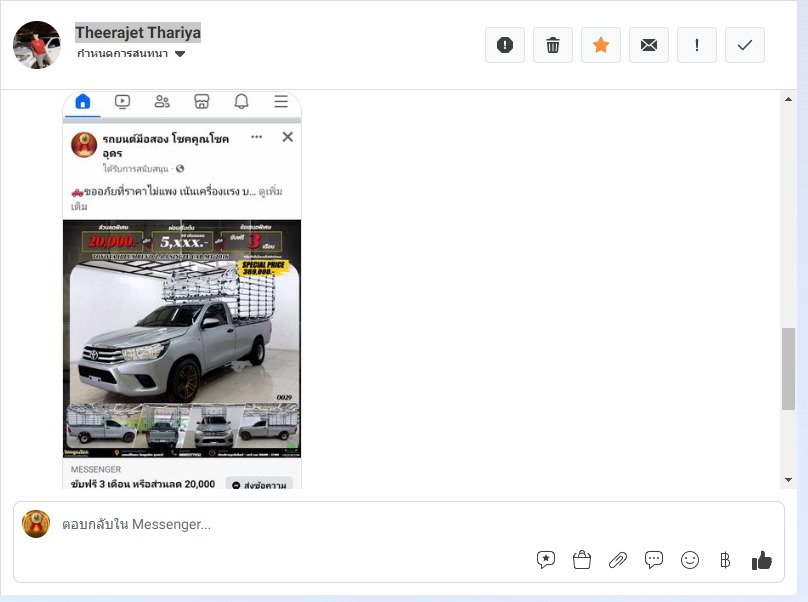The width and height of the screenshot is (808, 602).
Task: Click the Theerajet Thariya name link
Action: pos(138,33)
